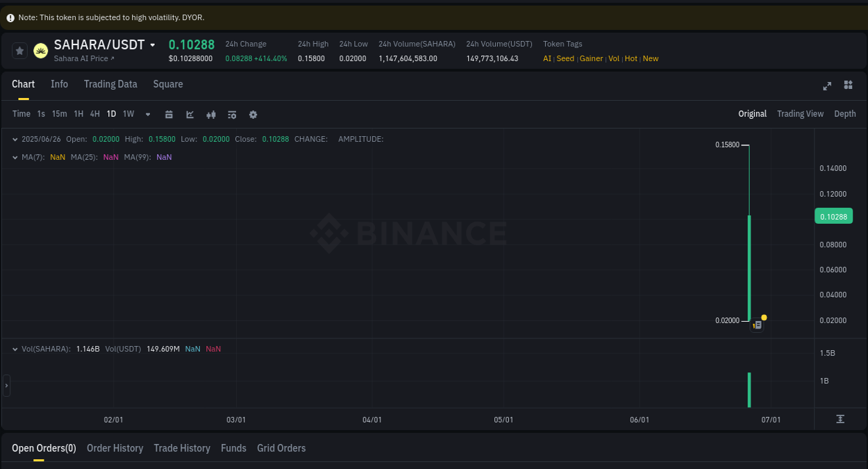The height and width of the screenshot is (469, 868).
Task: Switch to the Trading Data tab
Action: (110, 84)
